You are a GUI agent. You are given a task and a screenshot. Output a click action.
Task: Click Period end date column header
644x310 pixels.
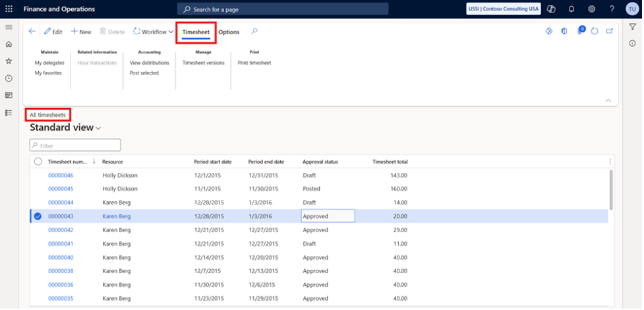[x=266, y=162]
